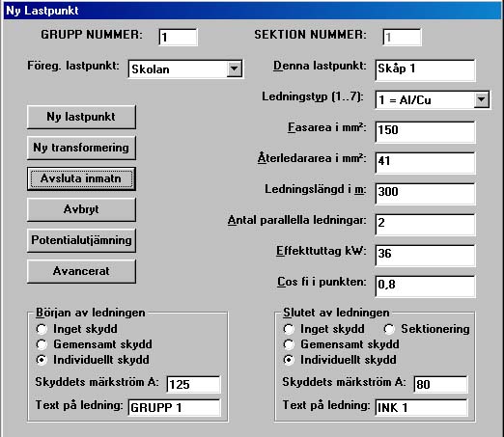The width and height of the screenshot is (504, 437).
Task: Click Skyddets märkström field showing 125
Action: (x=193, y=384)
